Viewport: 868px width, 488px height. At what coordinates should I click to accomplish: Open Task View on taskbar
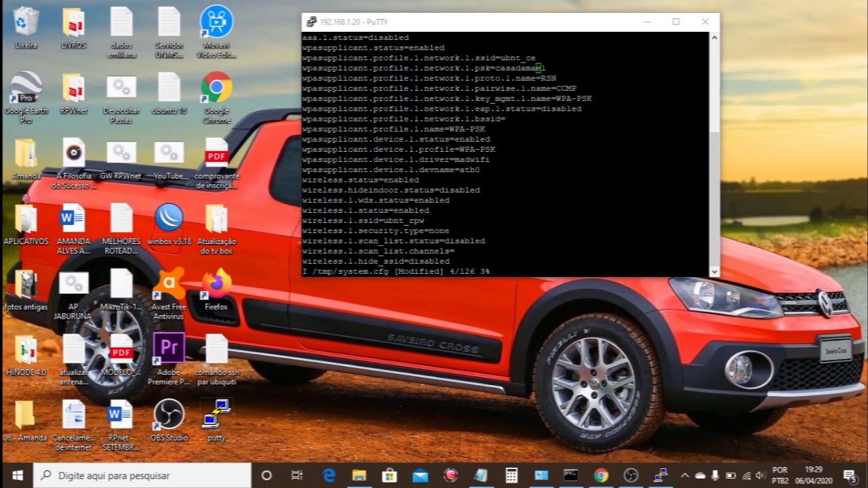coord(296,475)
